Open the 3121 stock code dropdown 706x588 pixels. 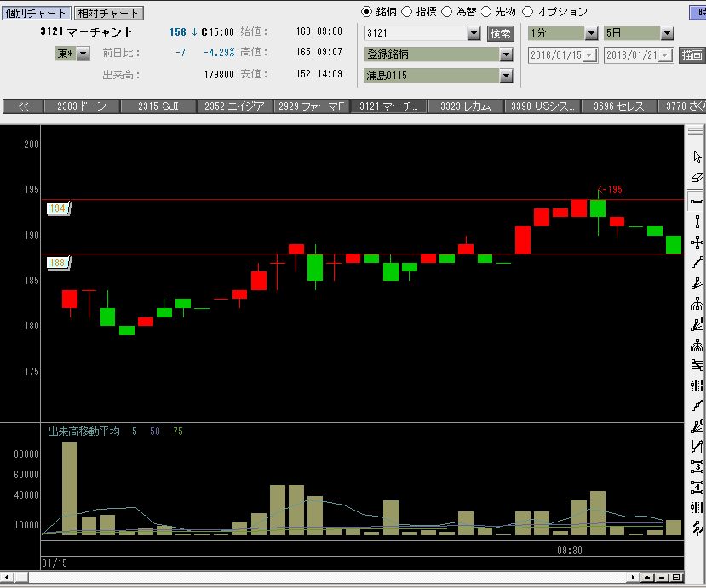click(x=474, y=33)
